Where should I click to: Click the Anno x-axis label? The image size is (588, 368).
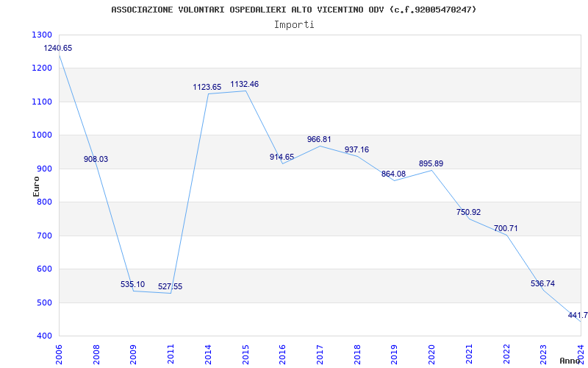(x=570, y=361)
